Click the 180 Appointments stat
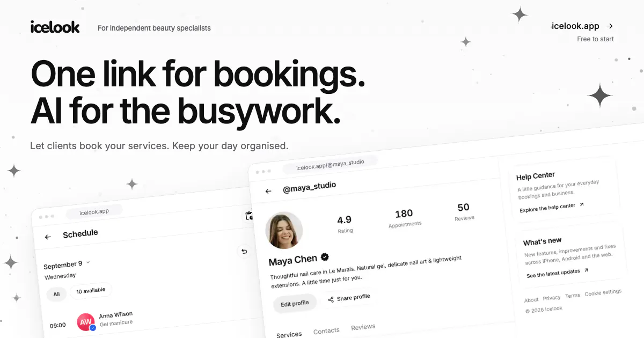Screen dimensions: 644x338 [x=405, y=219]
